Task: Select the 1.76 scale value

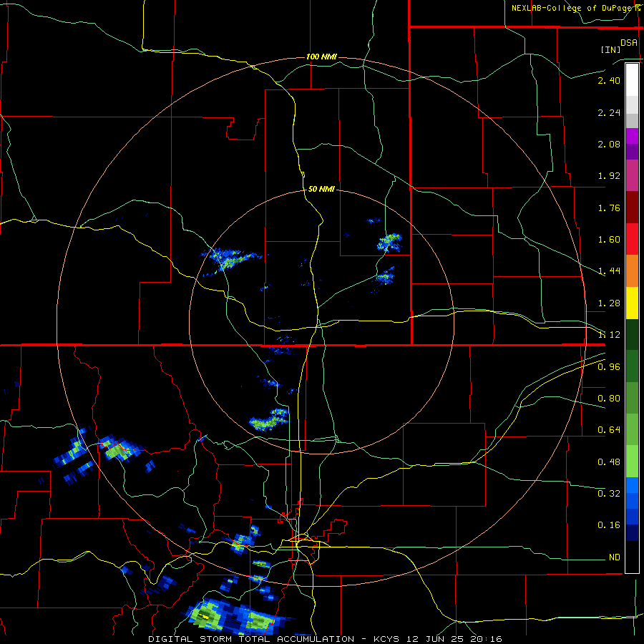Action: pyautogui.click(x=609, y=208)
